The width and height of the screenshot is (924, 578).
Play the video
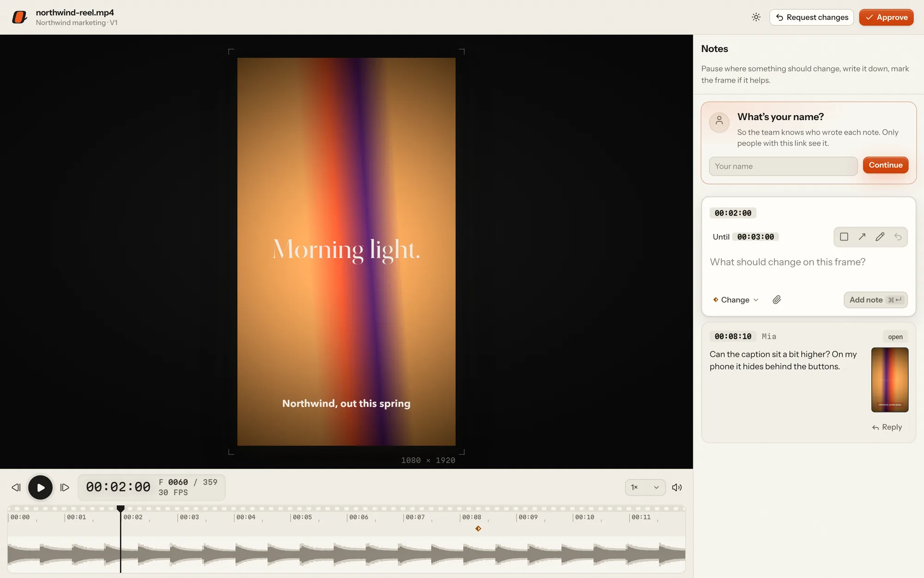click(41, 487)
